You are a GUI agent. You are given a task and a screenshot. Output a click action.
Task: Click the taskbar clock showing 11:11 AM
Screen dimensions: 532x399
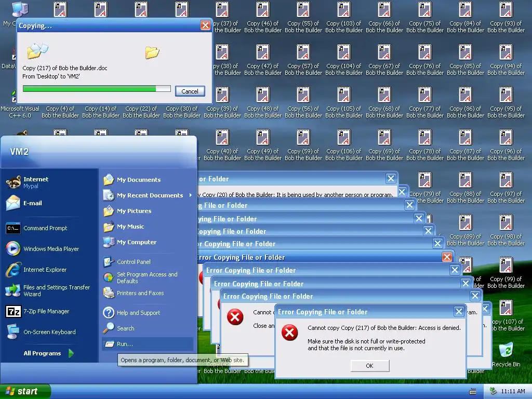click(513, 391)
